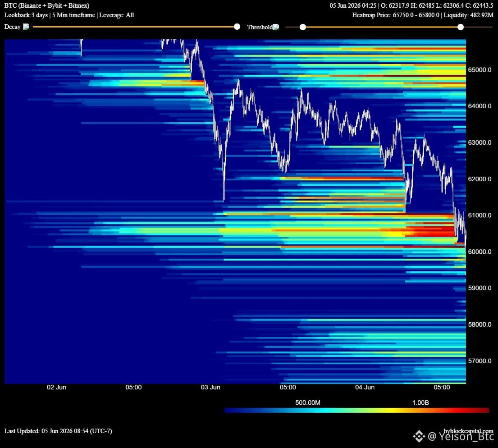
Task: Click the Threshold slider right handle
Action: click(x=461, y=27)
